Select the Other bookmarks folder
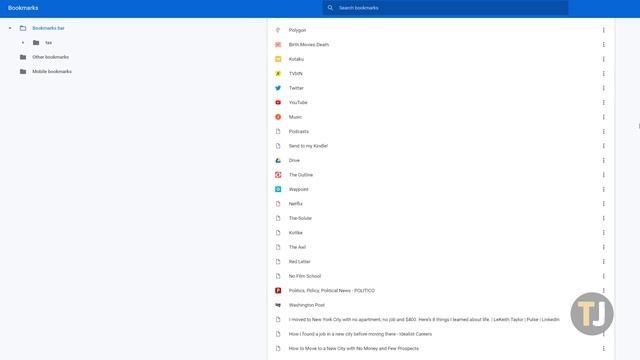The width and height of the screenshot is (640, 360). coord(51,57)
